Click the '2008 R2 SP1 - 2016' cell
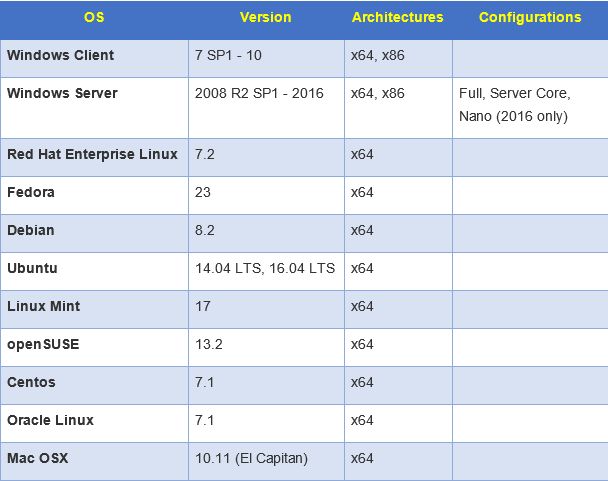This screenshot has height=481, width=608. pyautogui.click(x=256, y=93)
